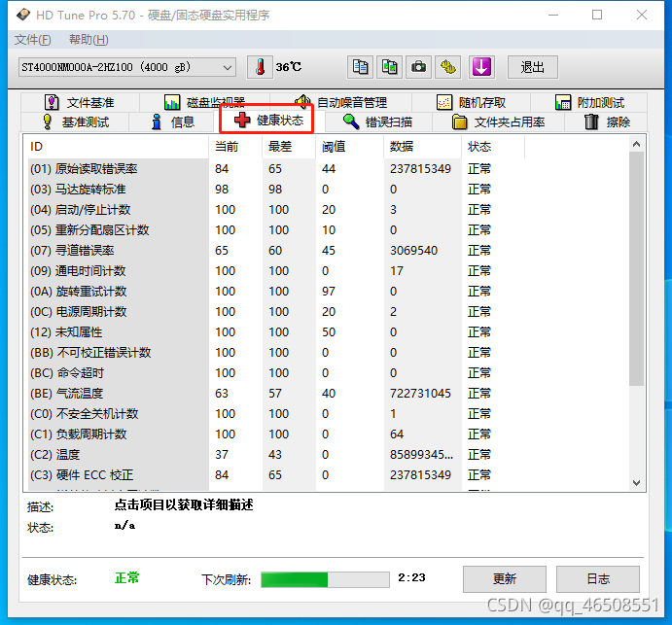Click the 退出 exit button
This screenshot has width=672, height=625.
coord(533,67)
